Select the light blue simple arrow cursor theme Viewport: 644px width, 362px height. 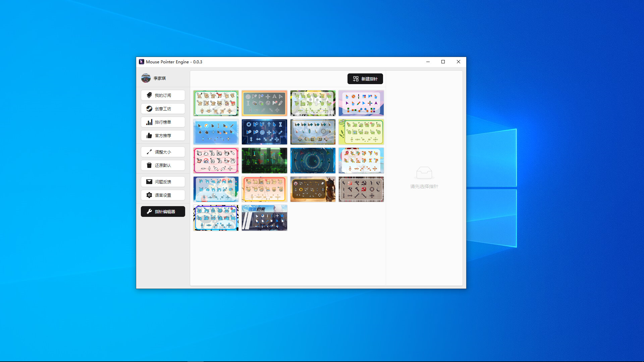(216, 132)
